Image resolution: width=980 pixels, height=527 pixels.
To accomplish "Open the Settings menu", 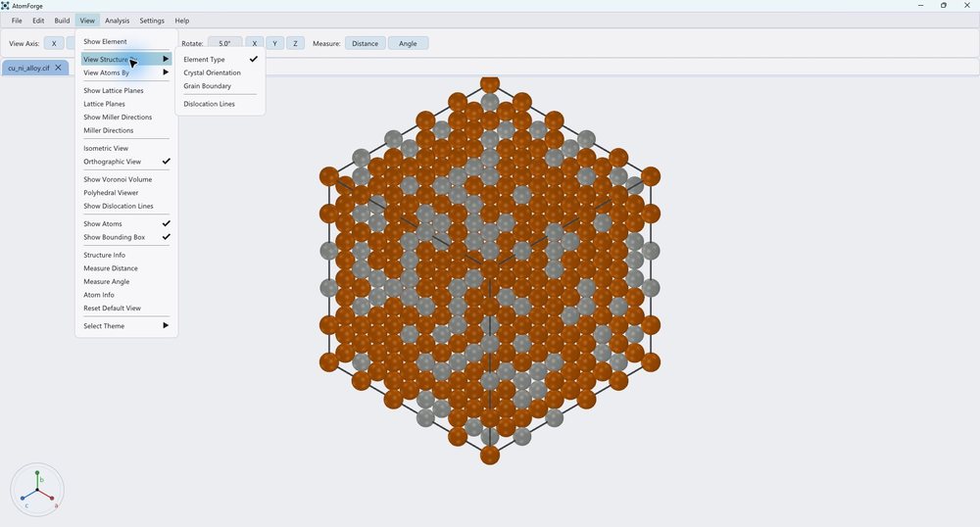I will click(x=152, y=21).
